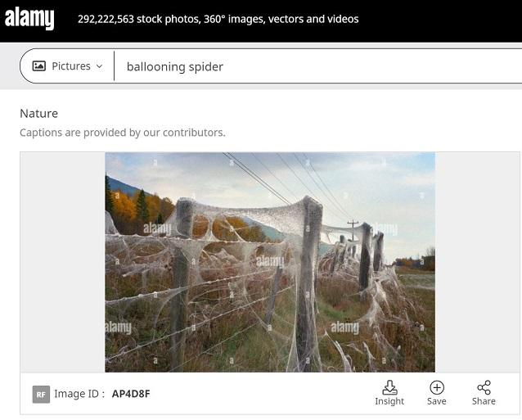Click the utility pole in the photo

click(353, 230)
